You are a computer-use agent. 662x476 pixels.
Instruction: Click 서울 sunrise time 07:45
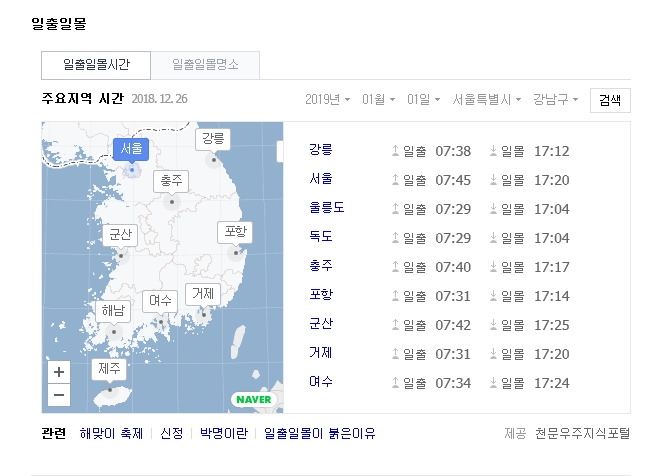pos(453,180)
